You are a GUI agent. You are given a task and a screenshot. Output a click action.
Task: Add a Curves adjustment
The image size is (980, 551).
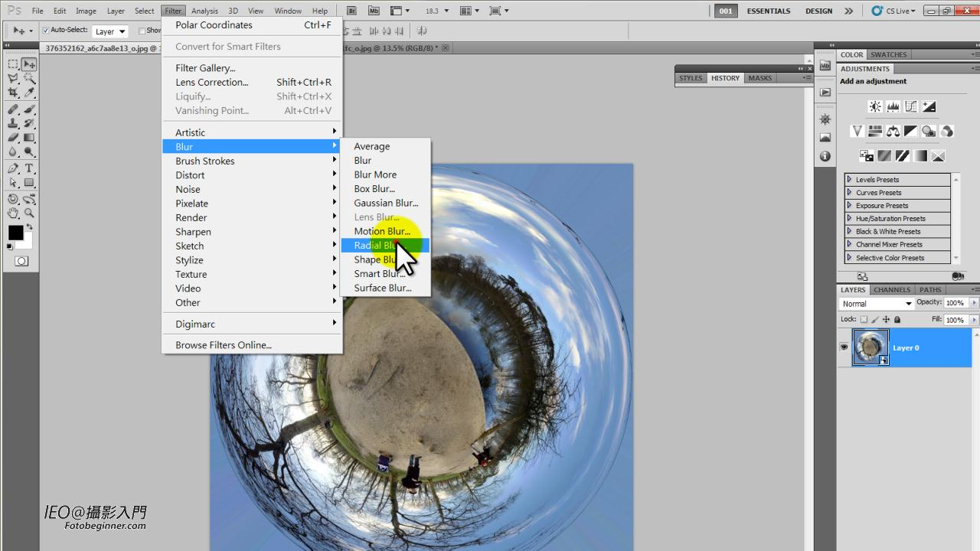[x=910, y=107]
